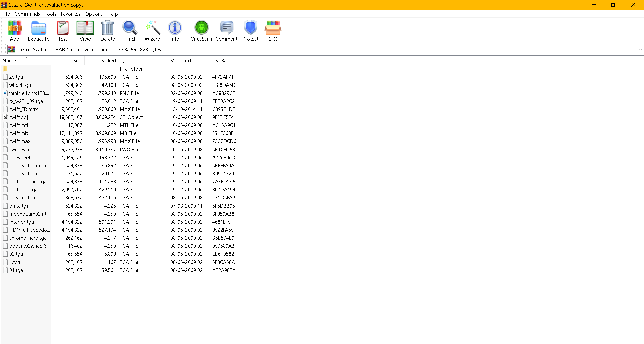Sort files by the Packed column header
This screenshot has height=344, width=644.
coord(101,61)
